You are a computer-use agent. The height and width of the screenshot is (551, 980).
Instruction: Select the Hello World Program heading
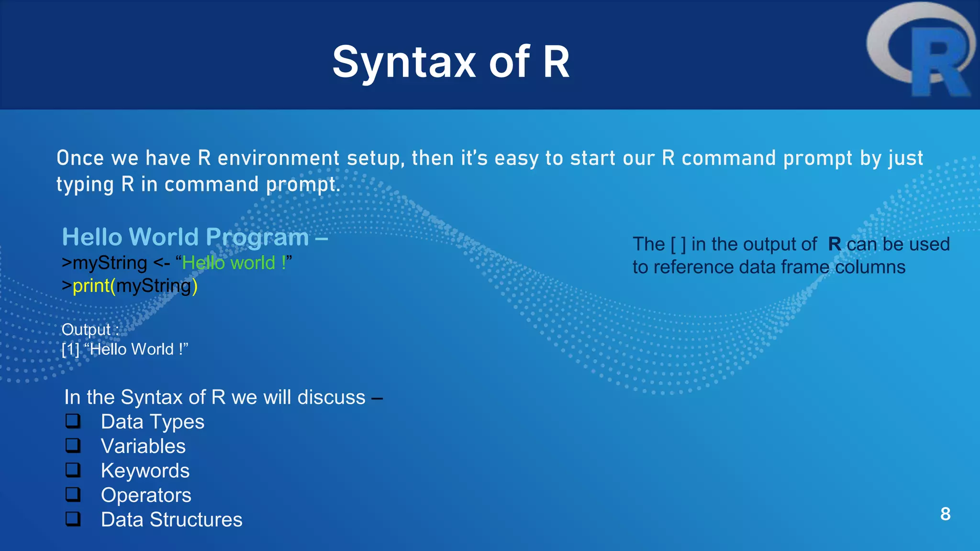tap(194, 237)
